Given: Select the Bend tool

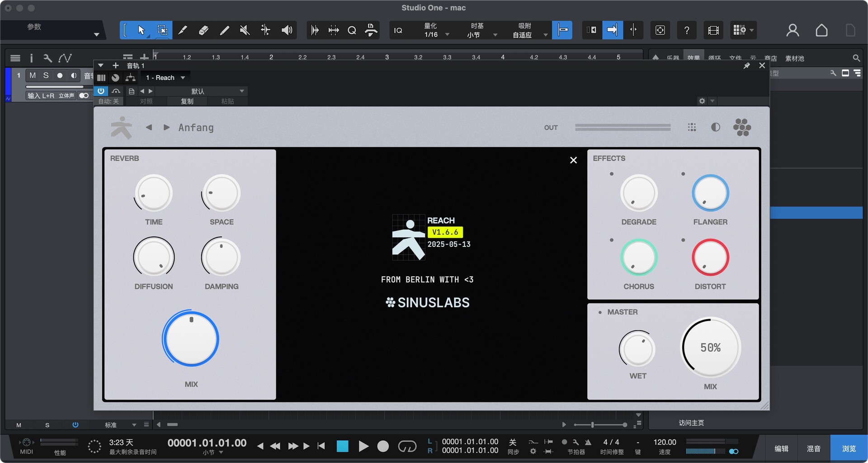Looking at the screenshot, I should point(265,30).
